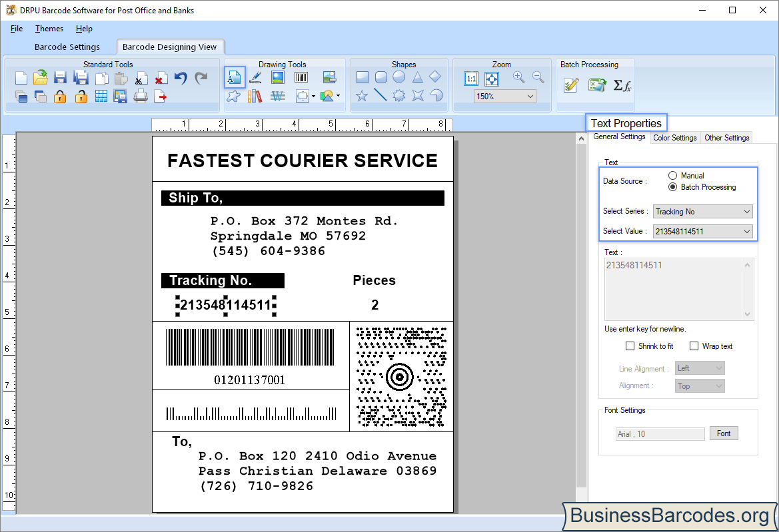Screen dimensions: 779x532
Task: Add a barcode using barcode tool icon
Action: (301, 77)
